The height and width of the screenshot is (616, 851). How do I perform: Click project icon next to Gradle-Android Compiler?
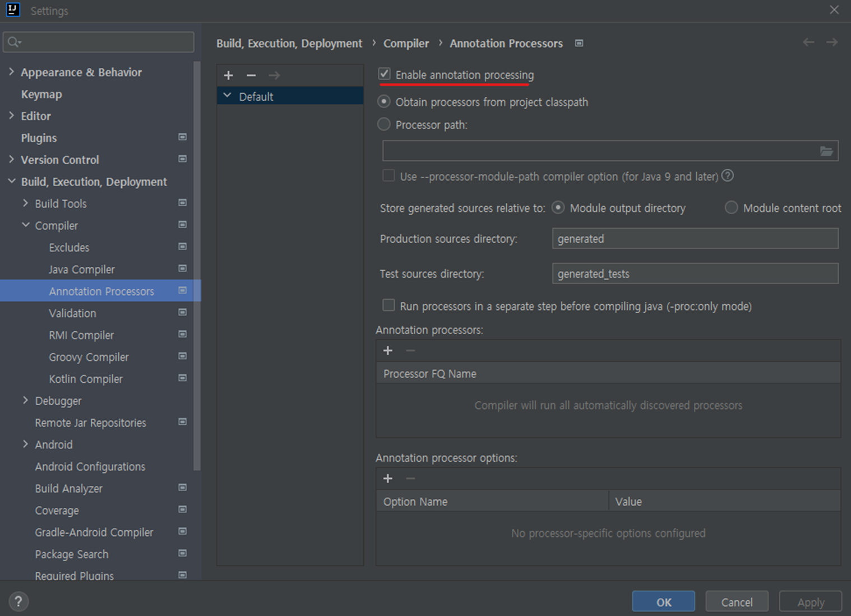182,531
